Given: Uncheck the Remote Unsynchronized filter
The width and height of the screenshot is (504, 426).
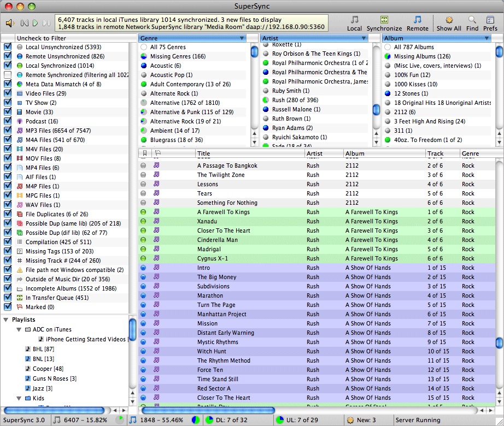Looking at the screenshot, I should (8, 56).
